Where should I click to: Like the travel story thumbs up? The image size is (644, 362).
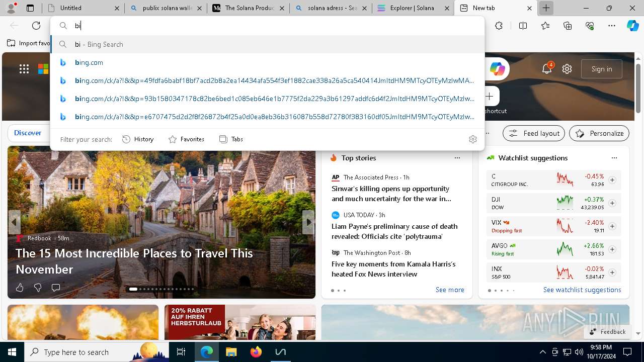20,288
